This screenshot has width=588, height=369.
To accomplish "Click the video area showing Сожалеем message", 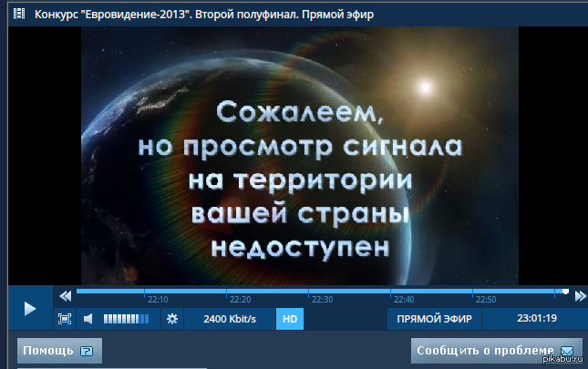I will [x=300, y=156].
